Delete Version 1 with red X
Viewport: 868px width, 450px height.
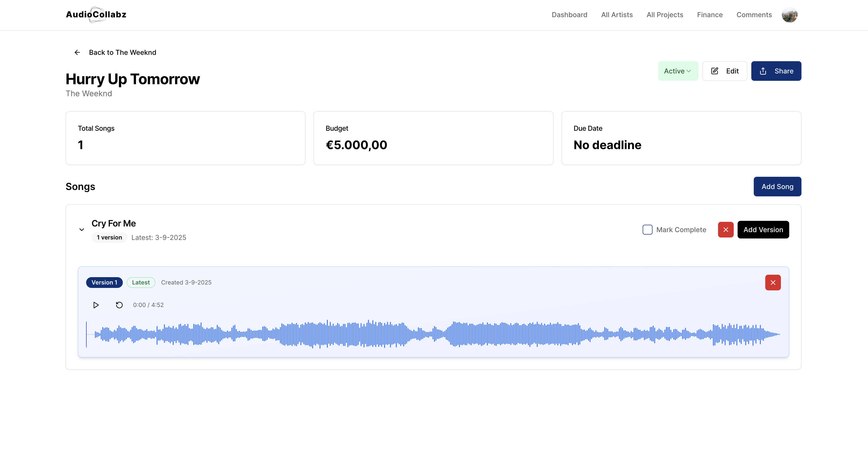click(x=773, y=282)
